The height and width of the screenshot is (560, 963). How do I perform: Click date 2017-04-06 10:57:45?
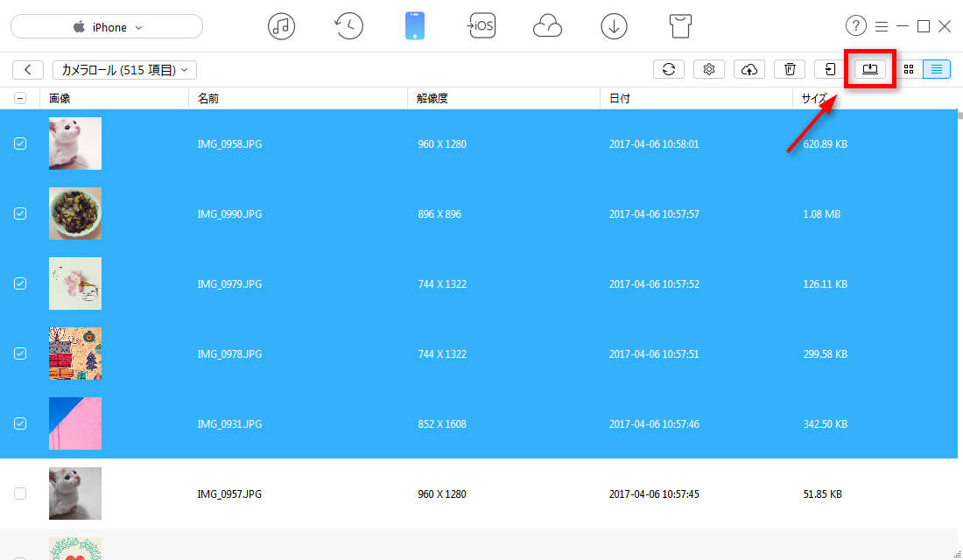coord(654,494)
